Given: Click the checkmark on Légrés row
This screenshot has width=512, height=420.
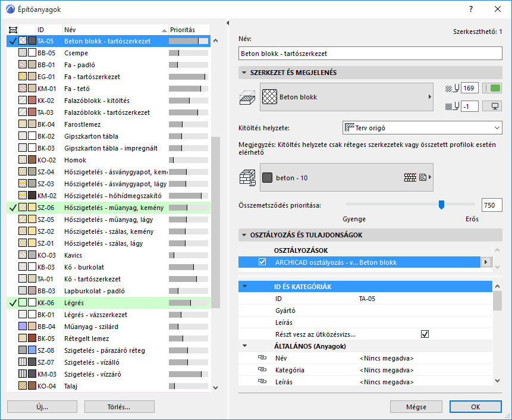Looking at the screenshot, I should tap(12, 303).
